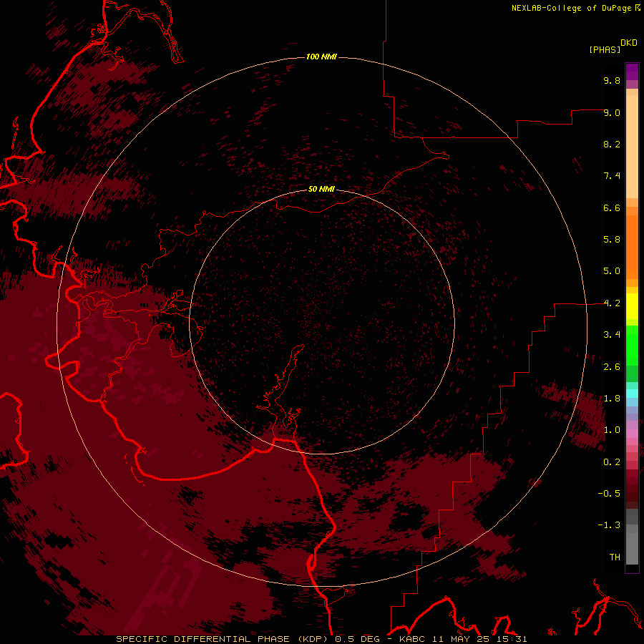Pick the large peach band of the color bar
The height and width of the screenshot is (644, 644).
point(632,147)
